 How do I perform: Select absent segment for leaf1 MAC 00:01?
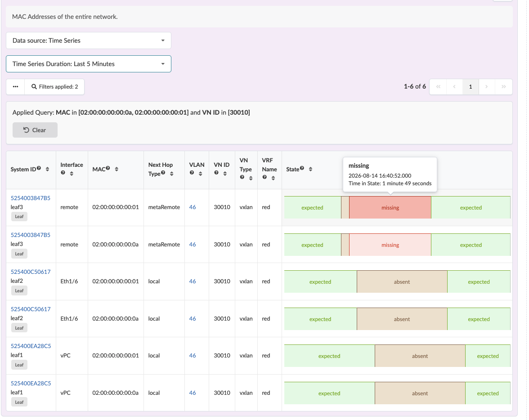coord(420,356)
